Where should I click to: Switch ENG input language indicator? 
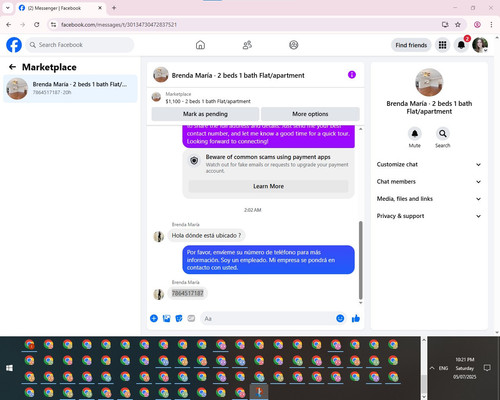click(x=443, y=368)
